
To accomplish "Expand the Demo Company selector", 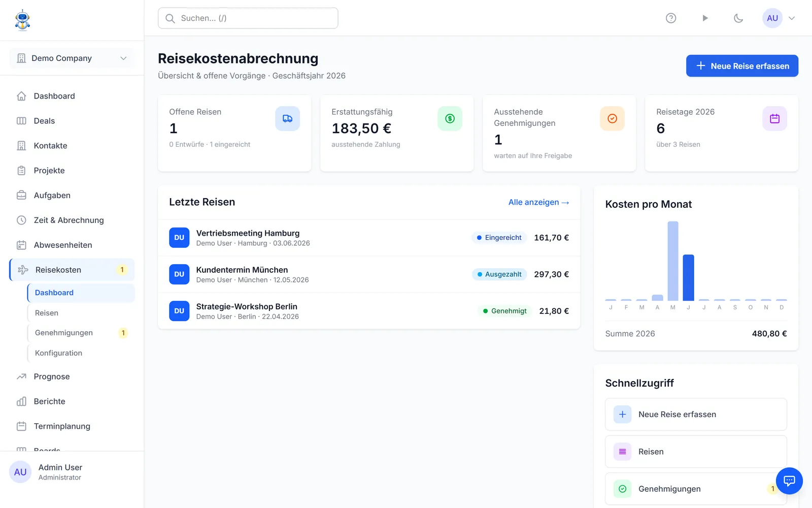I will (x=72, y=58).
